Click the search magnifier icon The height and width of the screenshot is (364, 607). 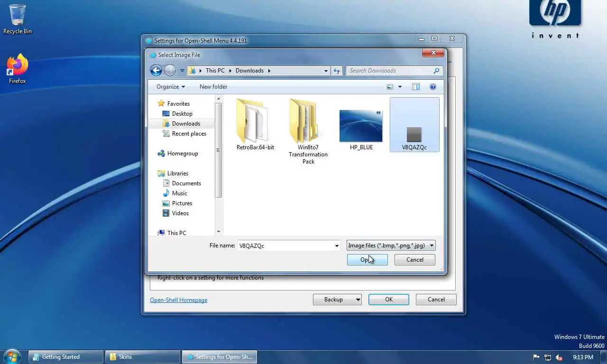tap(436, 71)
